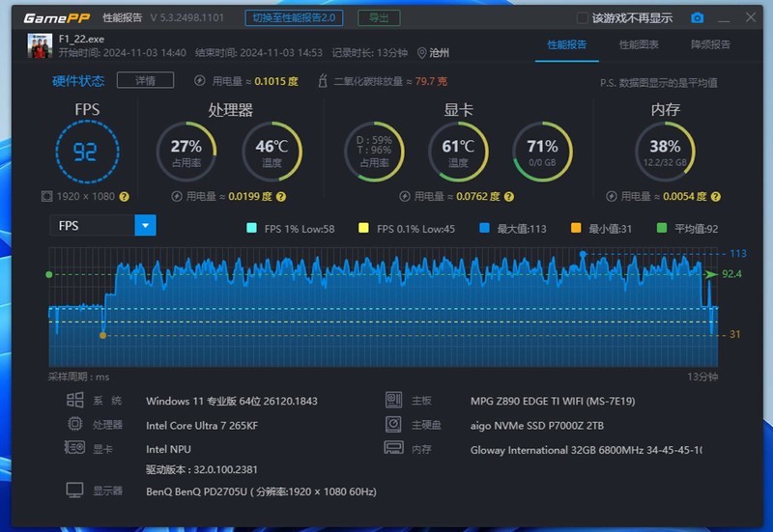Click the 切换至性能报告2.0 button
The height and width of the screenshot is (532, 773).
[295, 18]
